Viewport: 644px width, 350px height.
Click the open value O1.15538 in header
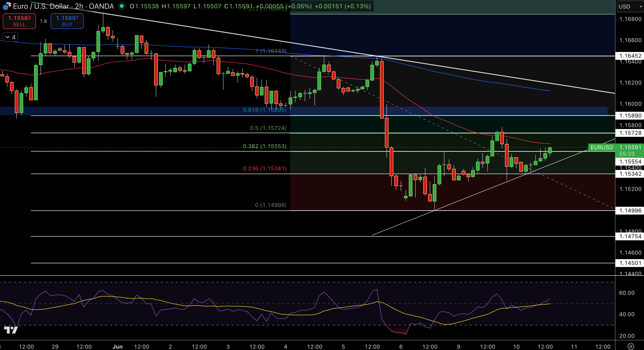click(x=144, y=6)
